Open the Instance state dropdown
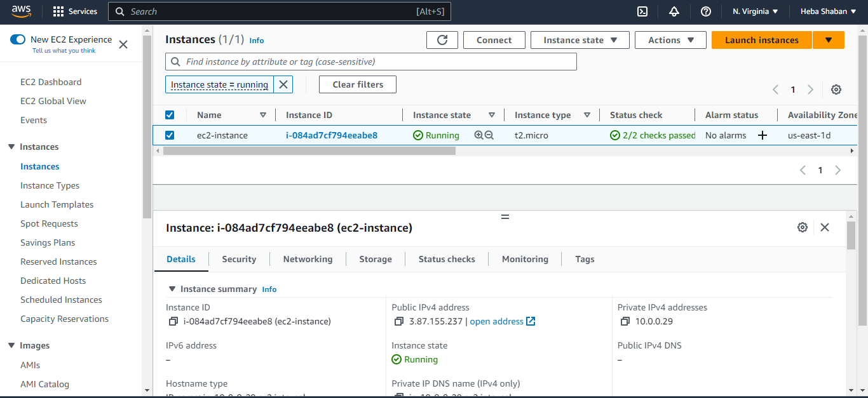 580,39
